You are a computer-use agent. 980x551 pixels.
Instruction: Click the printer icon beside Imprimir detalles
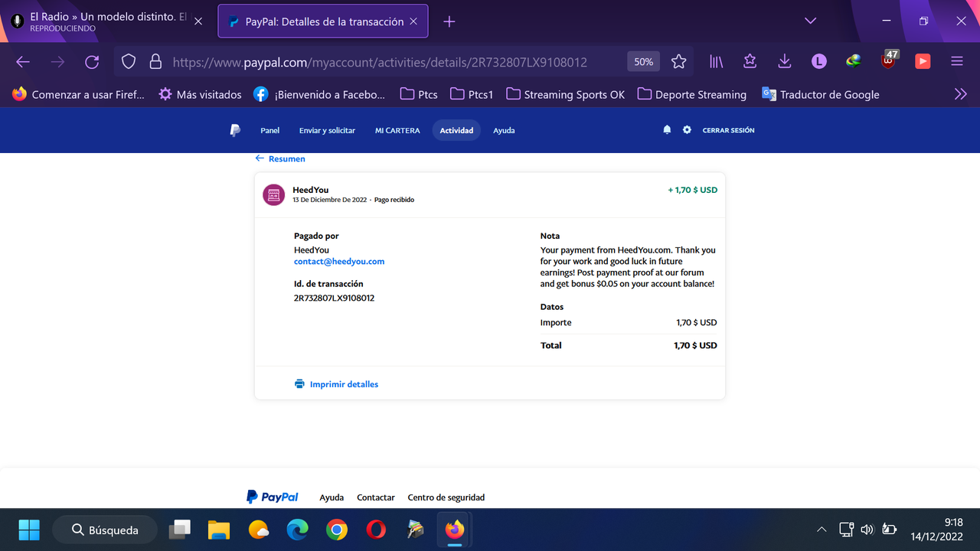pos(299,384)
